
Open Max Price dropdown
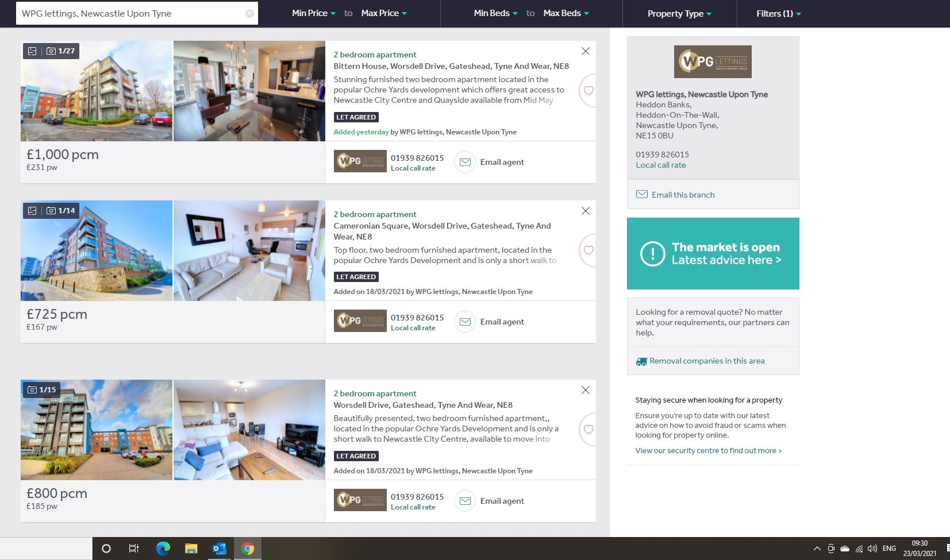point(384,13)
